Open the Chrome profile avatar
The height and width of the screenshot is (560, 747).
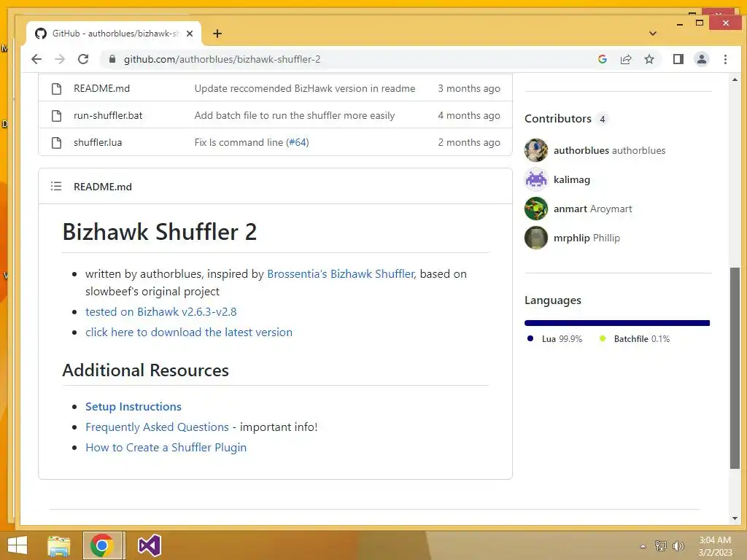coord(701,59)
